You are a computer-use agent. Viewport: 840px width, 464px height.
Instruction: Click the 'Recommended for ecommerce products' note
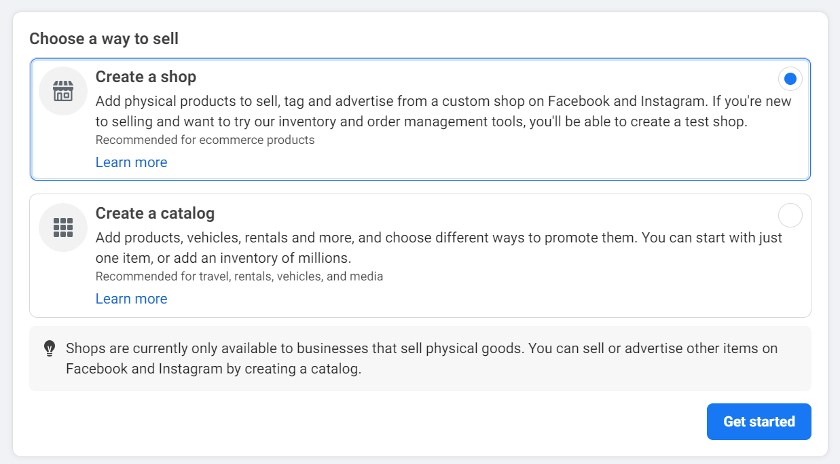point(205,140)
